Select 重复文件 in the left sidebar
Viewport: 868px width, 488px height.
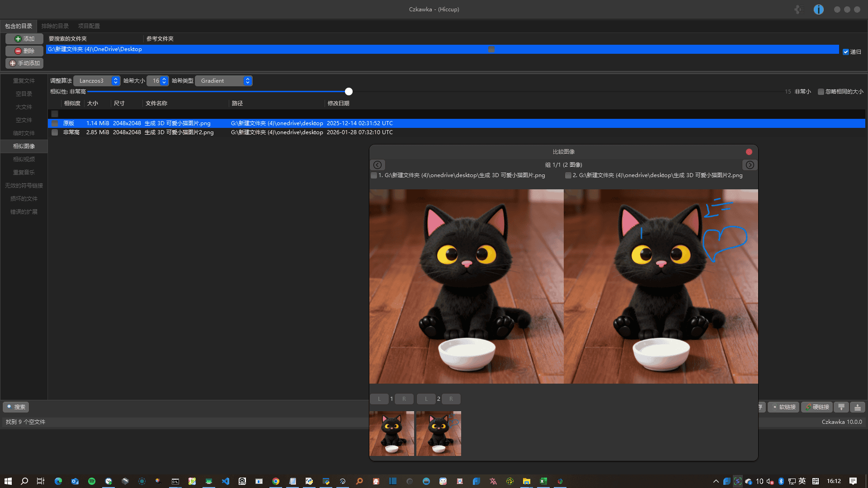[24, 81]
